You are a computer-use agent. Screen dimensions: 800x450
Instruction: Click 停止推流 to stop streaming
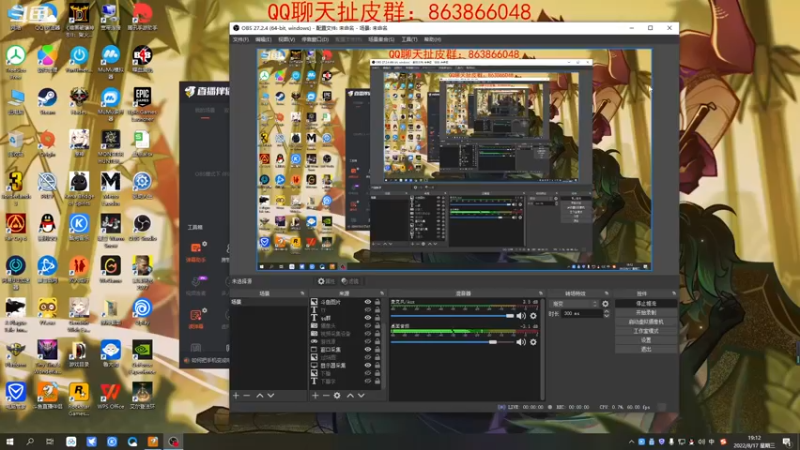point(646,304)
